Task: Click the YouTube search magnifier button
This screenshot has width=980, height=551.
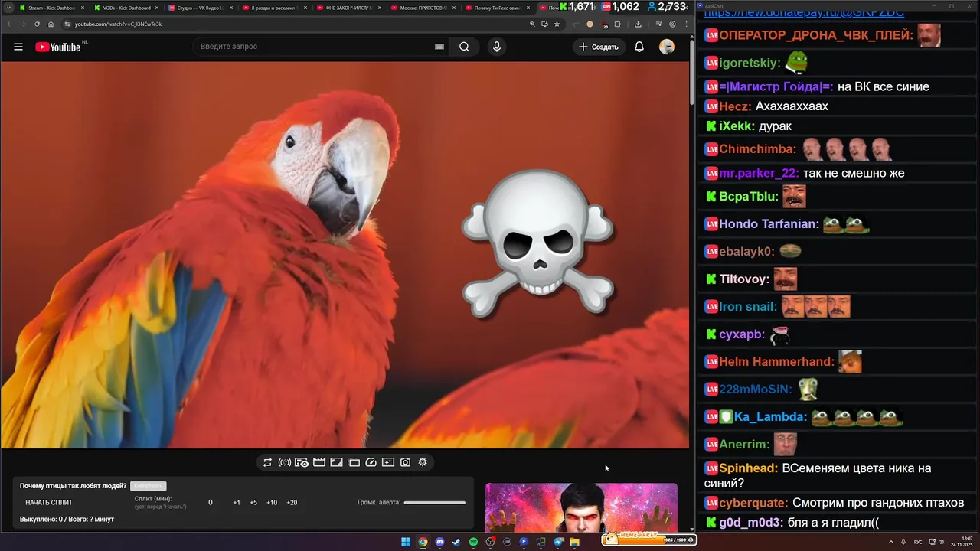Action: point(464,47)
